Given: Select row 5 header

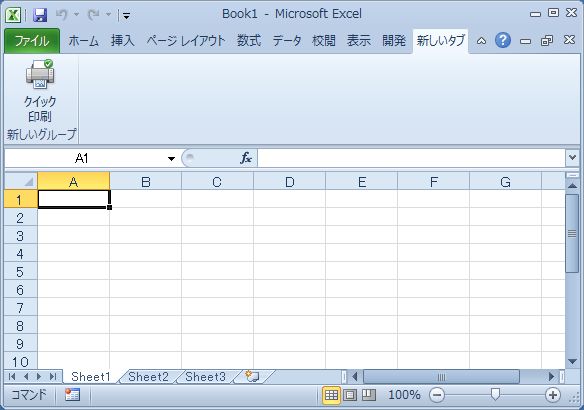Looking at the screenshot, I should 20,271.
